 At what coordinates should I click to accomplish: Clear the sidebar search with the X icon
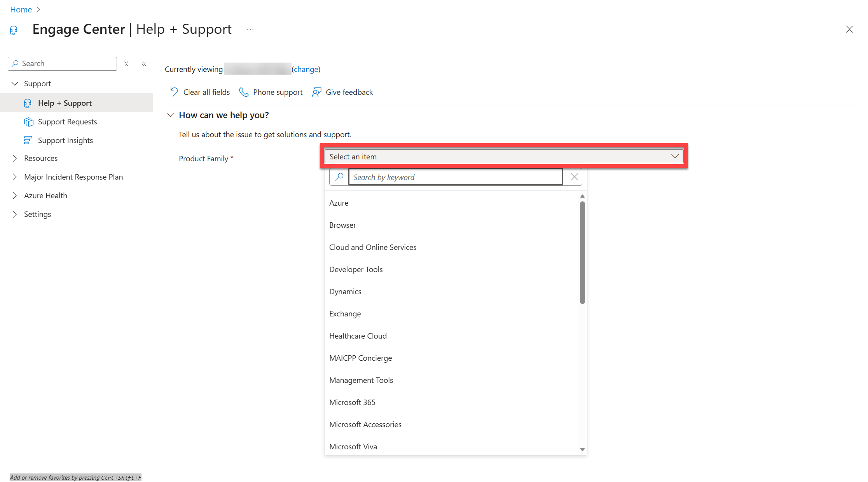click(x=126, y=64)
